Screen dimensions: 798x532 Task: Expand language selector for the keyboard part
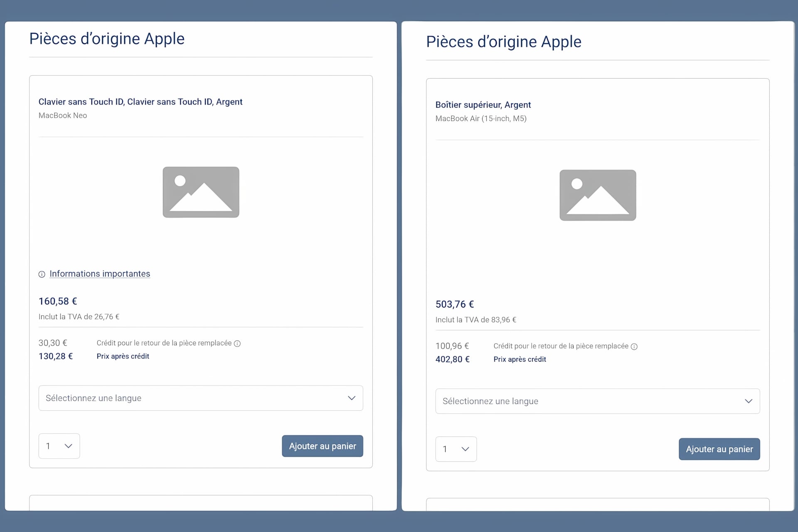coord(201,398)
